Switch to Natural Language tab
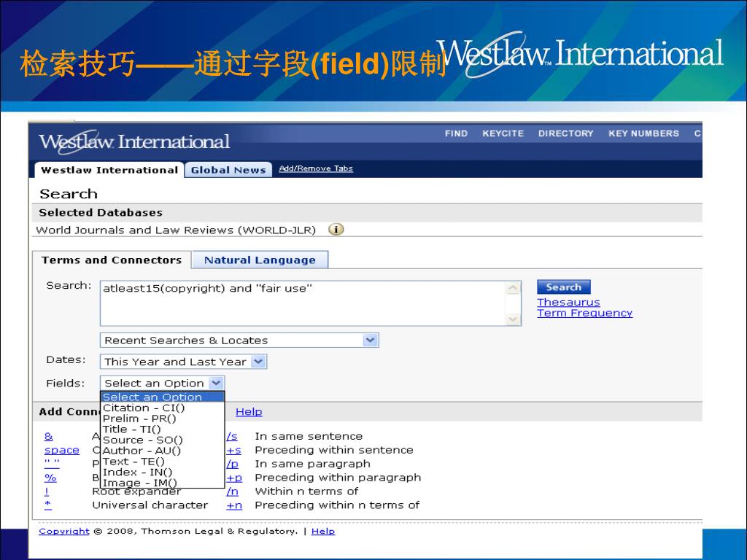Screen dimensions: 747x560 260,260
